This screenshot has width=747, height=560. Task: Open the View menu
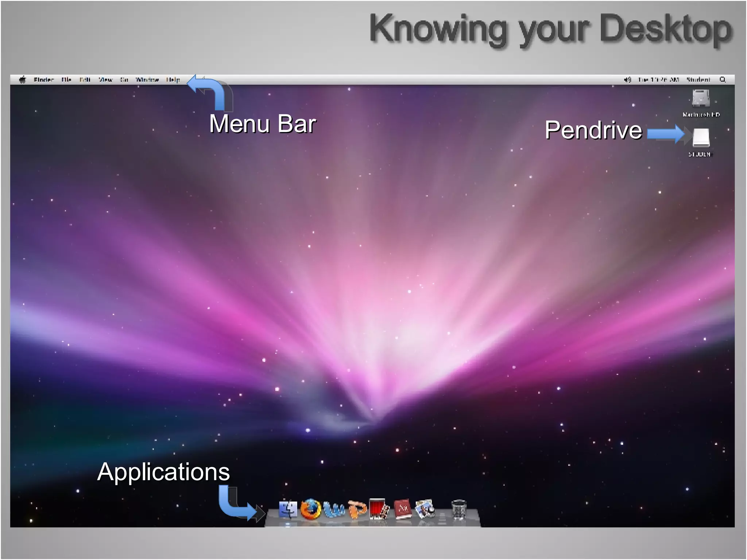[105, 79]
